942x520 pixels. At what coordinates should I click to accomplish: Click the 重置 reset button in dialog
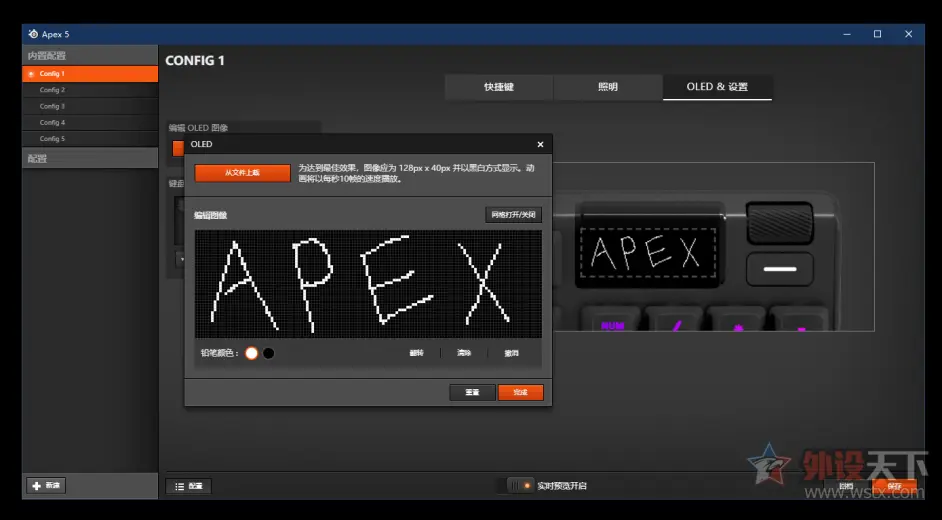click(472, 392)
